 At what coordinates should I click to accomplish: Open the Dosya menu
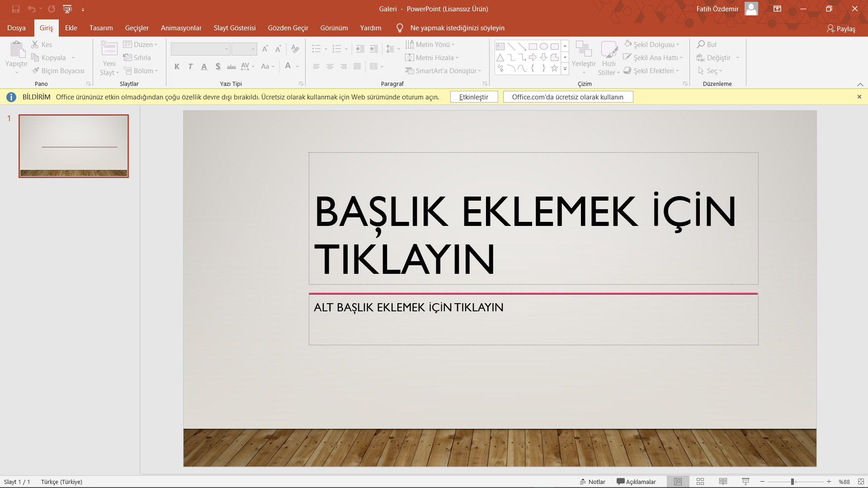point(16,28)
